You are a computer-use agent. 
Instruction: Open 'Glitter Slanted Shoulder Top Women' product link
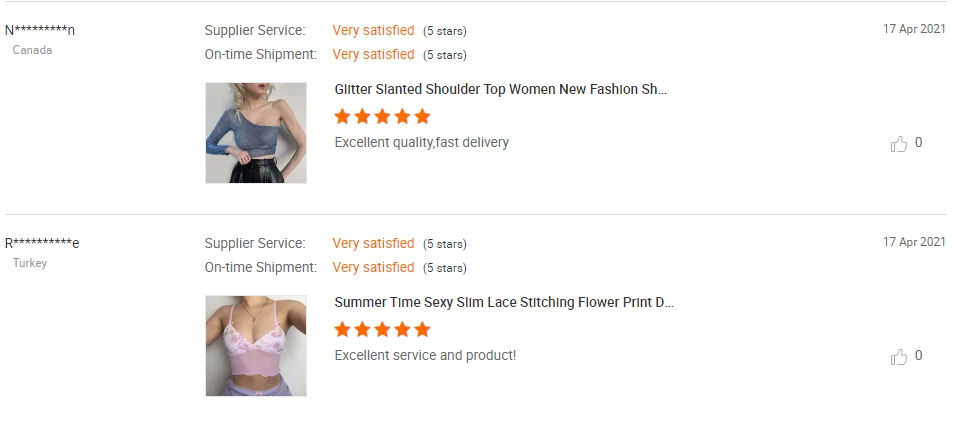pos(501,89)
